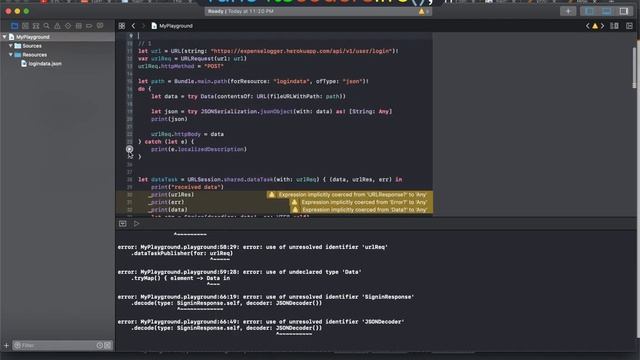Screen dimensions: 640x360
Task: Click the editor vertical scrollbar
Action: coord(634,67)
